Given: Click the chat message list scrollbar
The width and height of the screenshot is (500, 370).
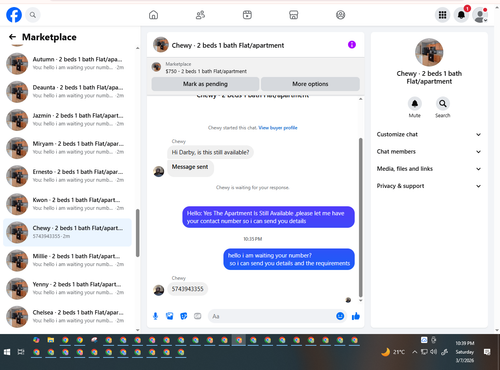Looking at the screenshot, I should (360, 217).
